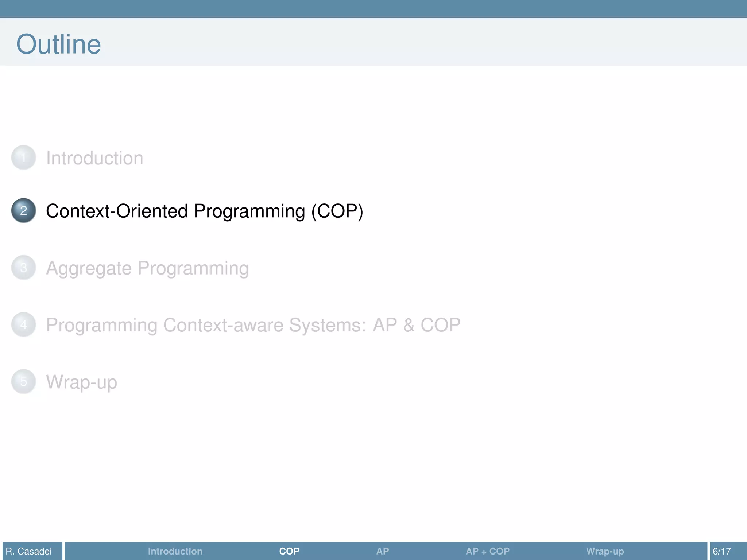
Task: Click the number 3 bullet ball
Action: coord(24,268)
